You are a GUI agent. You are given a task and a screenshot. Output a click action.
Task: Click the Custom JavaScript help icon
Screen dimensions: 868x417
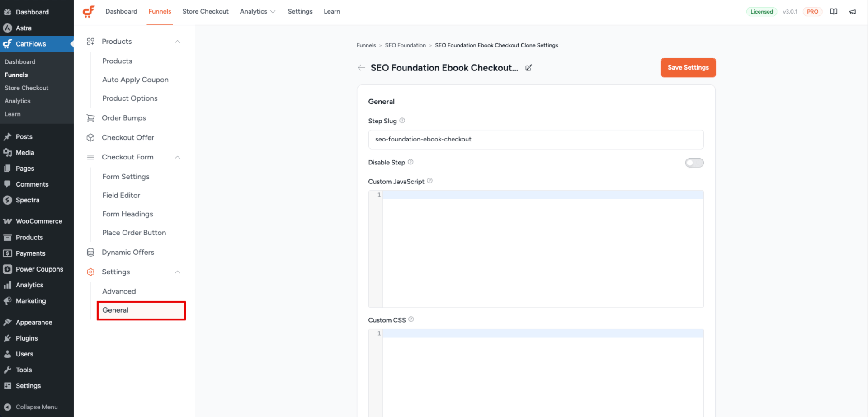click(430, 181)
